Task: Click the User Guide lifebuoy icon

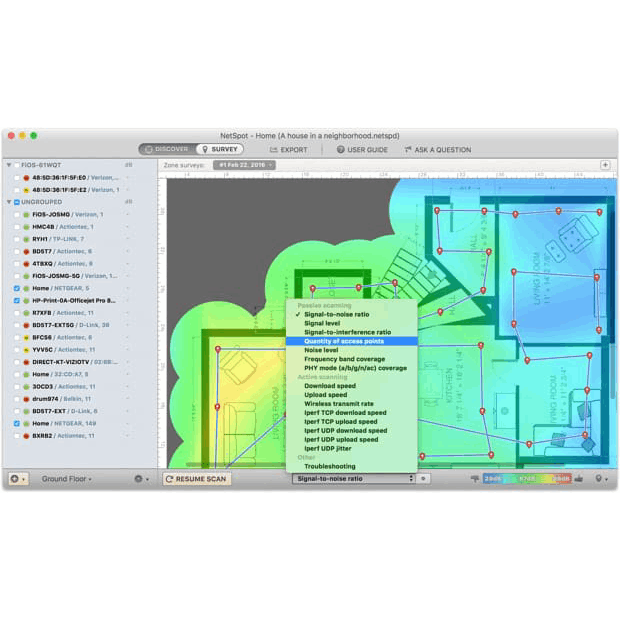Action: click(x=340, y=149)
